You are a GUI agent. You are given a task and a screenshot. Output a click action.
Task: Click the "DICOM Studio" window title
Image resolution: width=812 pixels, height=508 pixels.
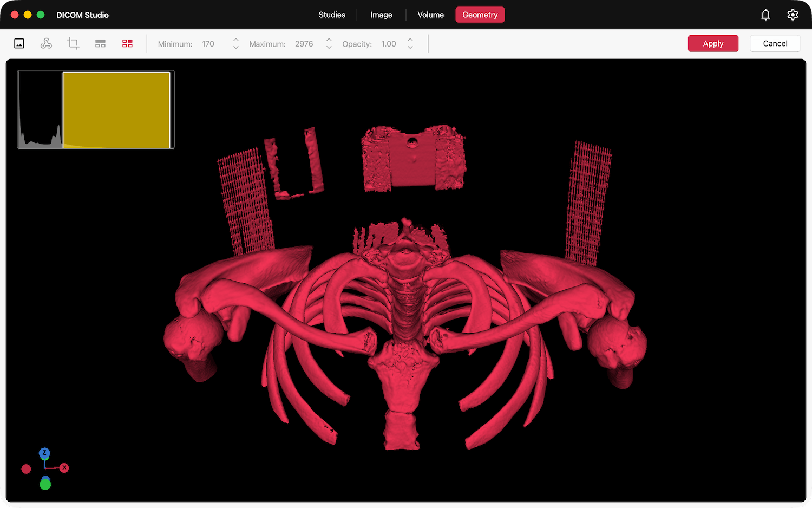(82, 15)
